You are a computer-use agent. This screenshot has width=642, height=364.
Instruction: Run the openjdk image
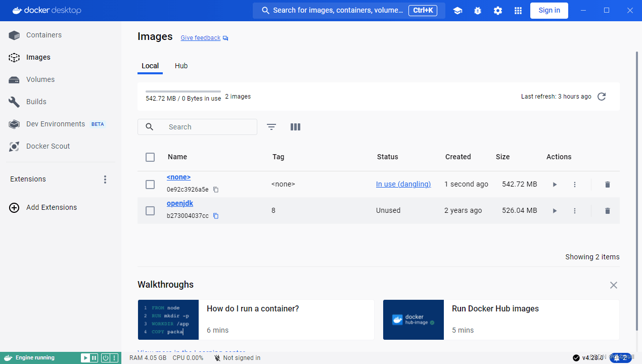click(x=555, y=211)
